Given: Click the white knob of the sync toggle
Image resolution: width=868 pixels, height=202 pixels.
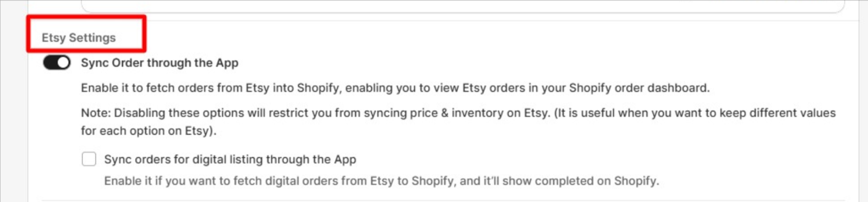Looking at the screenshot, I should (x=63, y=63).
